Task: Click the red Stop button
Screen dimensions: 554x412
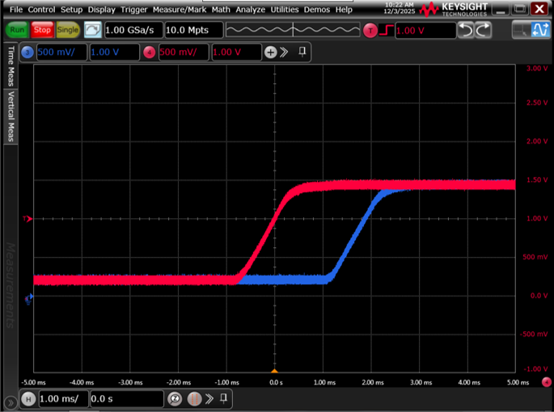Action: 42,30
